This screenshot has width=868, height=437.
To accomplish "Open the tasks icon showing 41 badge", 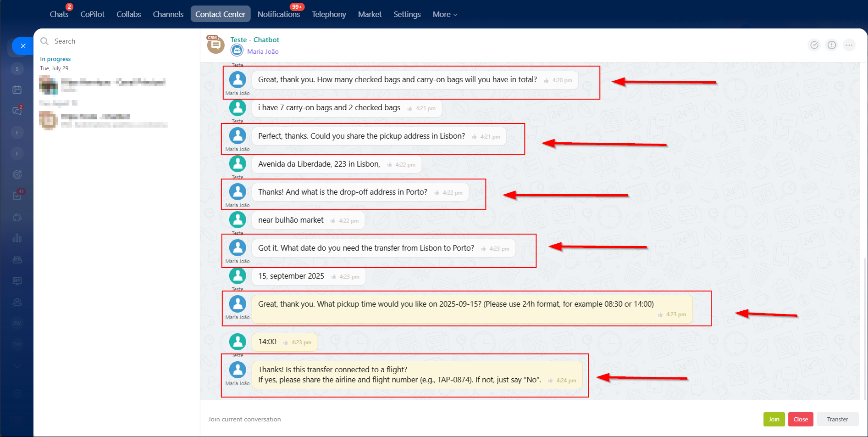I will pyautogui.click(x=17, y=196).
